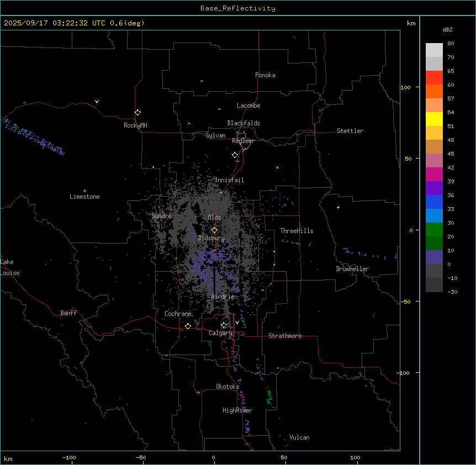Select the yellow diamond marker below RedDeer
This screenshot has height=465, width=476.
[x=235, y=155]
